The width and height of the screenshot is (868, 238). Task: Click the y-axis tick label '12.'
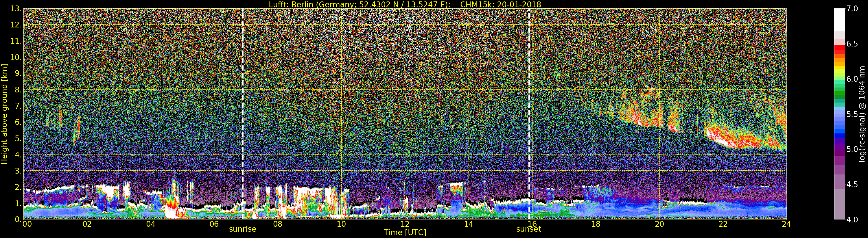16,25
